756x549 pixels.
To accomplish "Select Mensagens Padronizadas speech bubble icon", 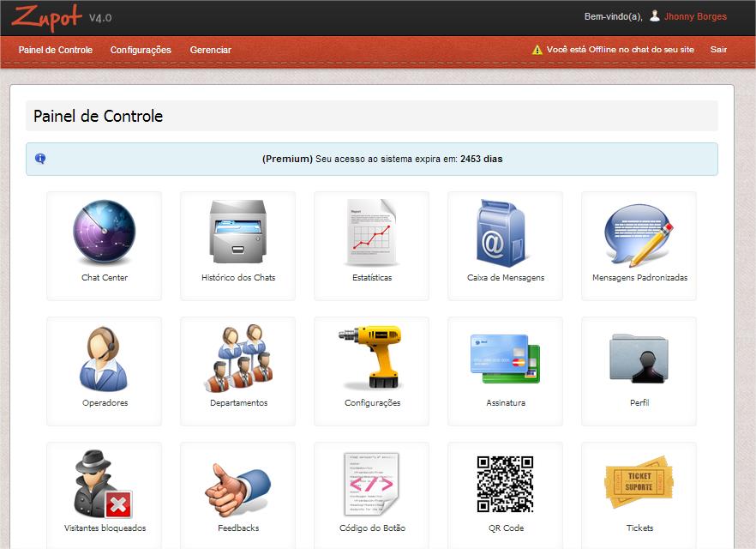I will pos(639,234).
